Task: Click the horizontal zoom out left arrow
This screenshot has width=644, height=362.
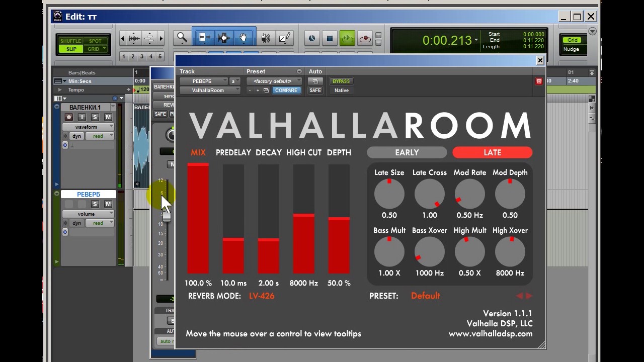Action: [x=123, y=38]
